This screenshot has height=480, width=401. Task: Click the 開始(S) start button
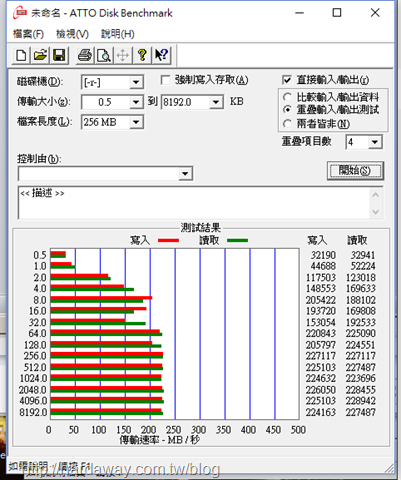(x=355, y=171)
